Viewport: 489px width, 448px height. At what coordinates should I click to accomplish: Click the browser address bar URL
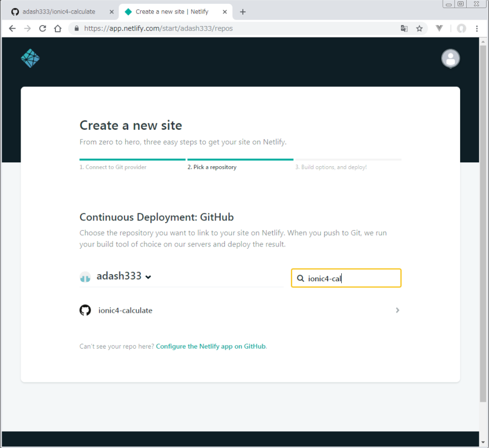coord(217,29)
